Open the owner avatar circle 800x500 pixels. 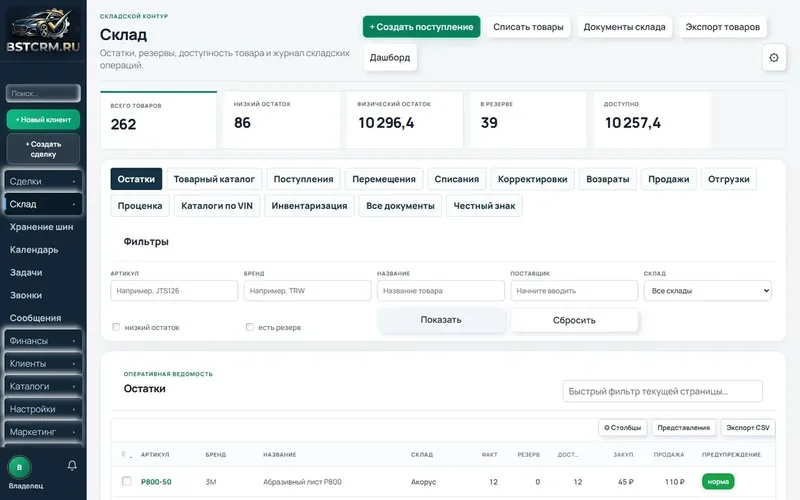pyautogui.click(x=19, y=467)
